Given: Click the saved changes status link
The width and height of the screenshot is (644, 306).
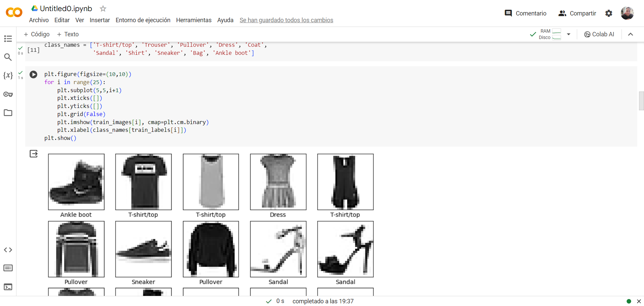Looking at the screenshot, I should [x=286, y=20].
